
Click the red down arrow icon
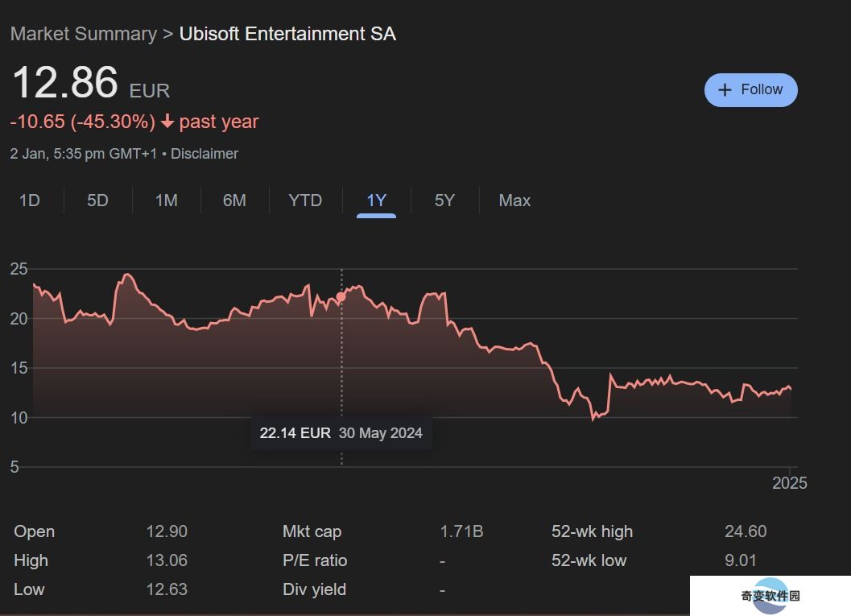point(167,122)
